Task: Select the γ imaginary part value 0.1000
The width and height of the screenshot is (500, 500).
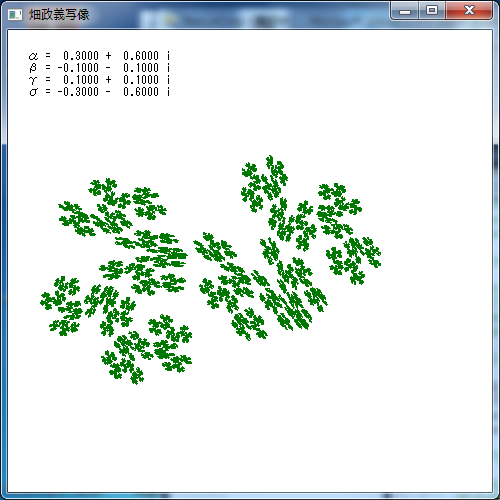Action: (x=141, y=80)
